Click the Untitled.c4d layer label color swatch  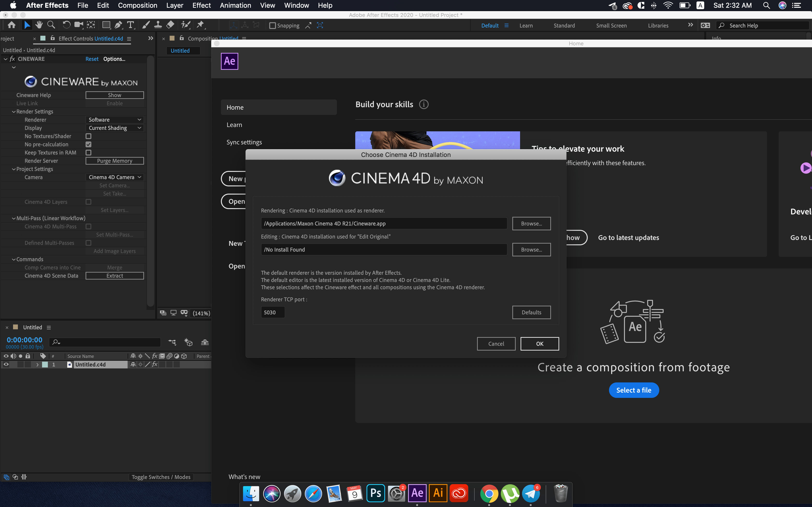(x=45, y=365)
